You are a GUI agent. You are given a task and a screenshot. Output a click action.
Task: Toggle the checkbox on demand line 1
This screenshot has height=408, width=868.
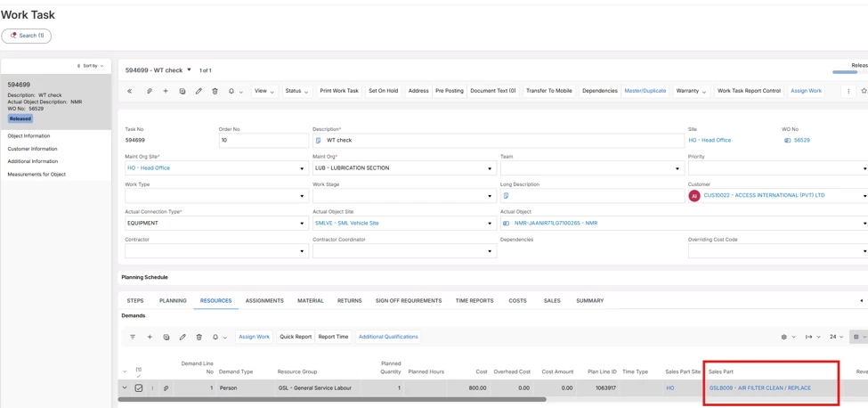(x=139, y=388)
